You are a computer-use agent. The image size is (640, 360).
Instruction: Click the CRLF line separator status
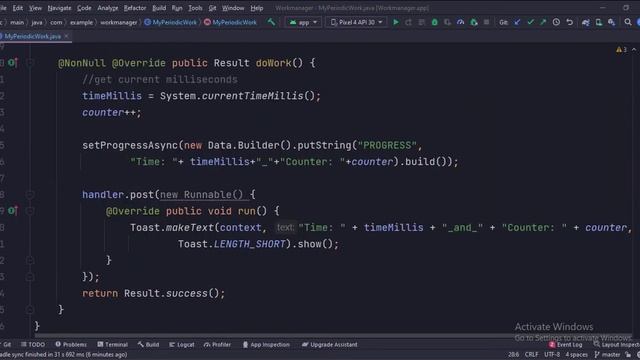531,355
